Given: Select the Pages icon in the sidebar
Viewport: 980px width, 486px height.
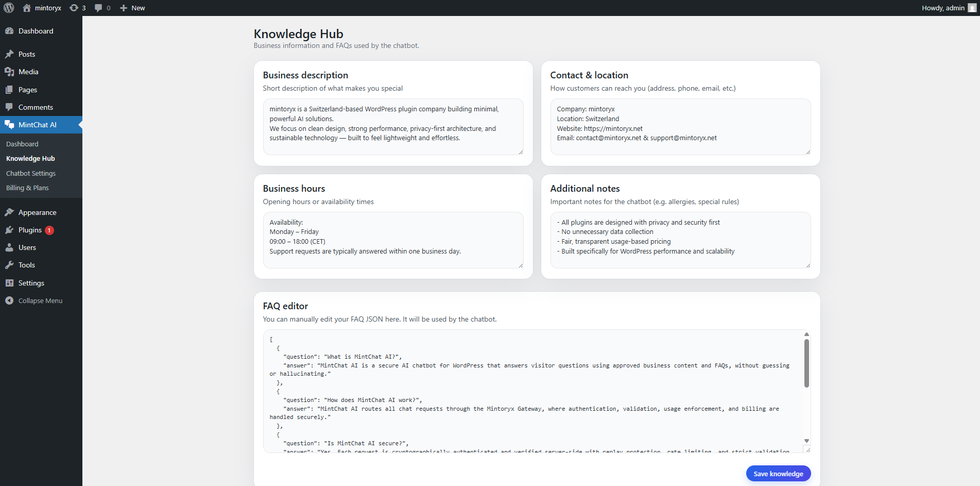Looking at the screenshot, I should [x=10, y=90].
